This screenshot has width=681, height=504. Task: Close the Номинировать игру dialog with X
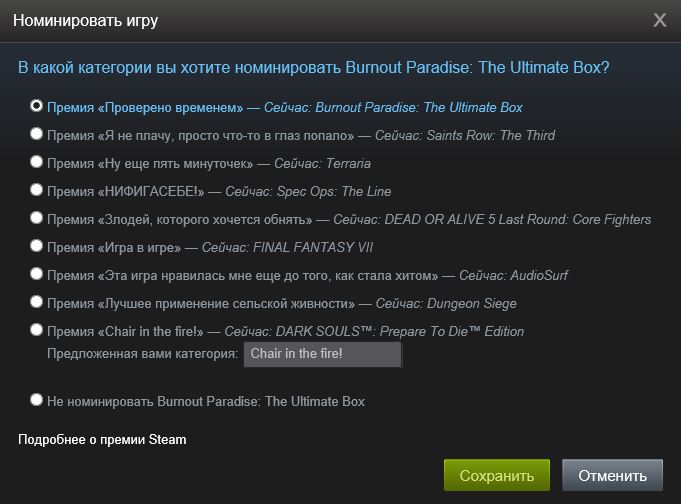click(x=659, y=19)
